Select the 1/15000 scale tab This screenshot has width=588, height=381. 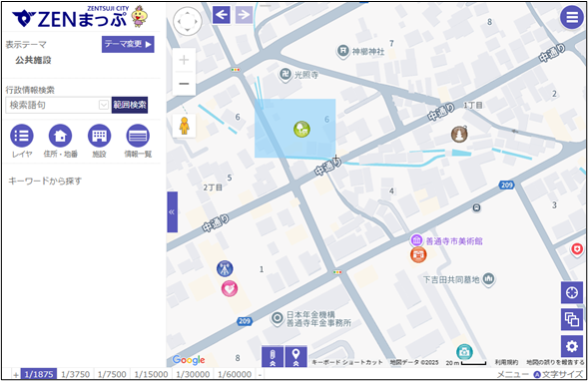click(x=151, y=374)
